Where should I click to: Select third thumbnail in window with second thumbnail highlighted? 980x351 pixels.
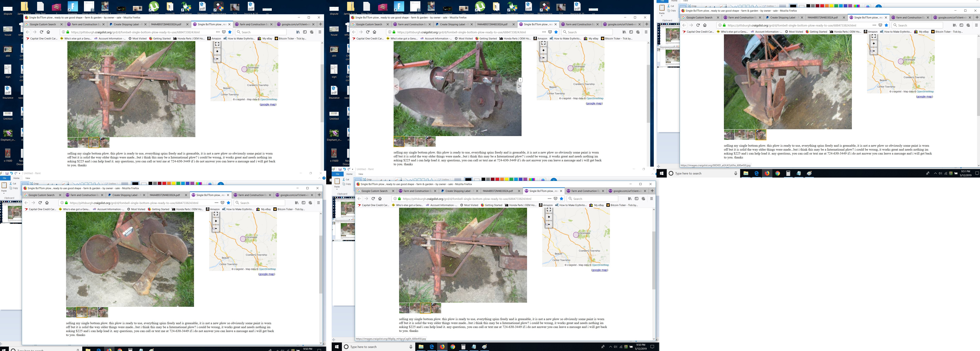click(92, 312)
